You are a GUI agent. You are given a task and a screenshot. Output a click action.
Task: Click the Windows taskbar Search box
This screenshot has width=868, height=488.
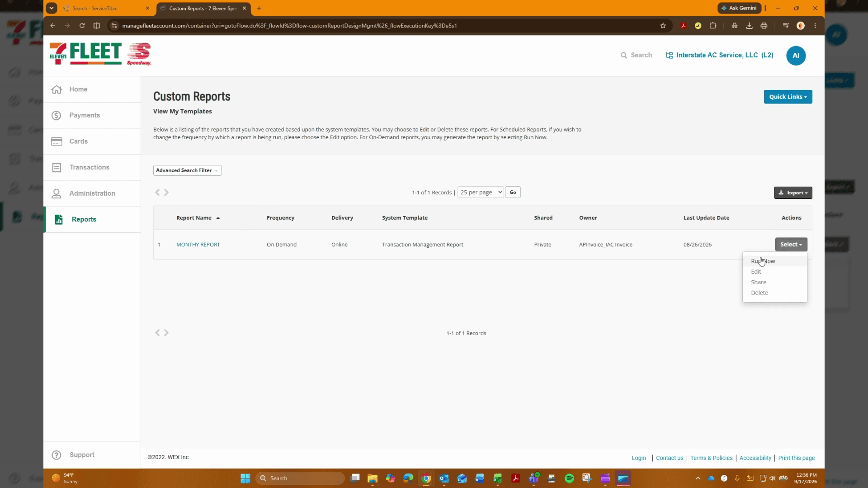click(300, 478)
